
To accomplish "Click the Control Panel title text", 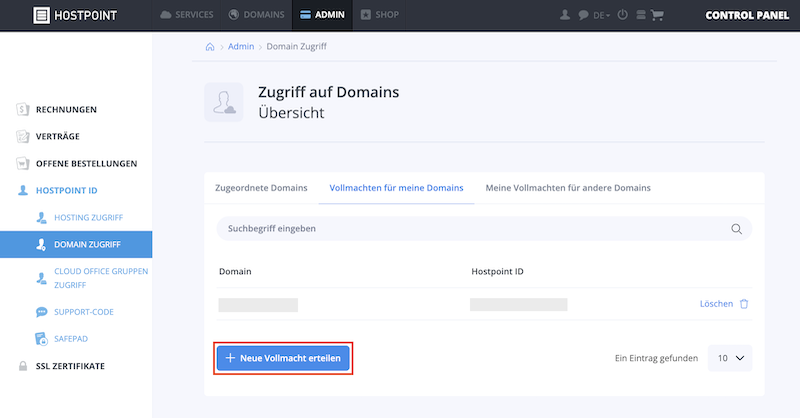I will click(x=747, y=15).
